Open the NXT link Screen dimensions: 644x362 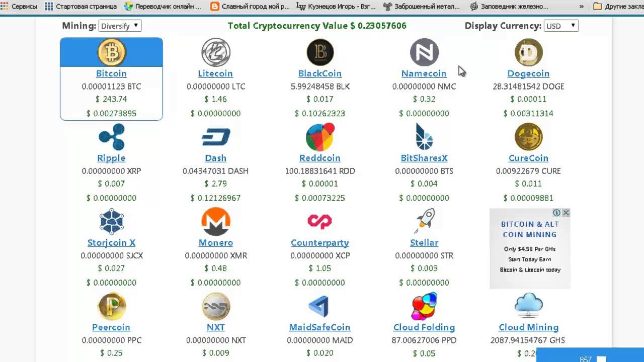pos(215,327)
